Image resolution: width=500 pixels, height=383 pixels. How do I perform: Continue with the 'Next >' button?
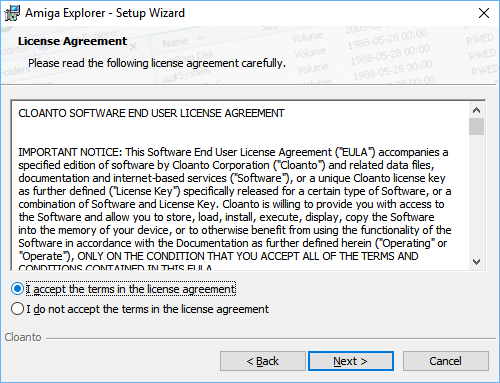351,361
